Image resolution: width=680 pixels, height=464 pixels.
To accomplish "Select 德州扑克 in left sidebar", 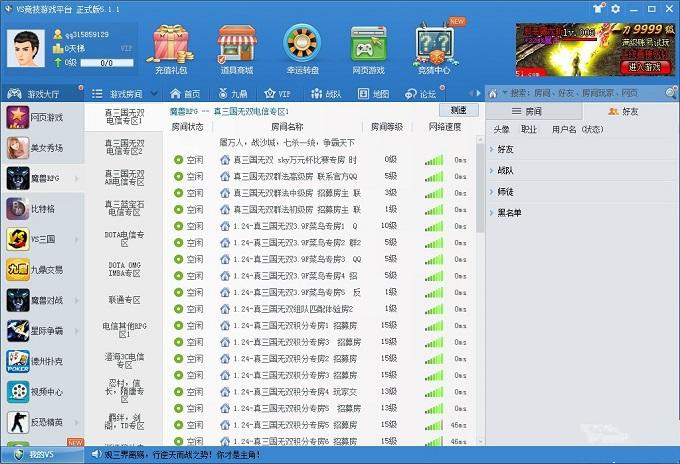I will (42, 361).
